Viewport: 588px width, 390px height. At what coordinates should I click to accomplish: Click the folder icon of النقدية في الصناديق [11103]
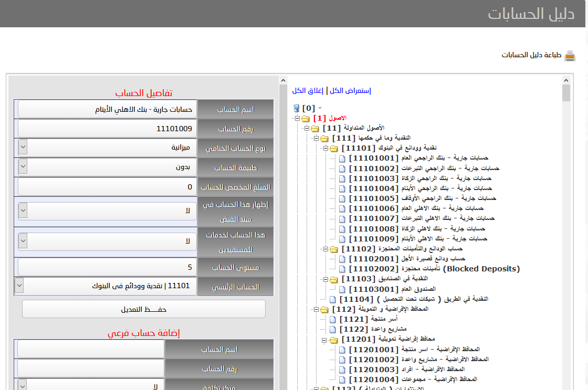[x=334, y=279]
